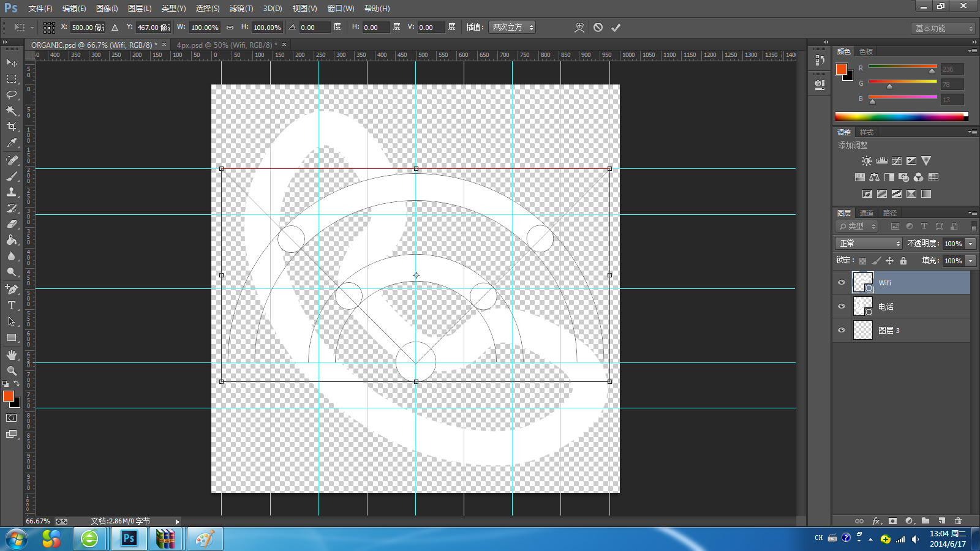Select the Brush tool
Image resolution: width=980 pixels, height=551 pixels.
click(11, 176)
